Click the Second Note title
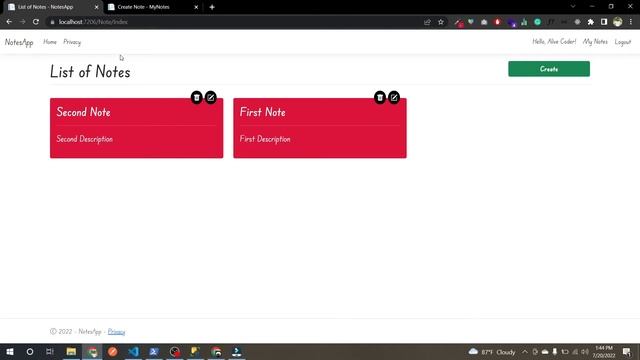This screenshot has width=640, height=360. (x=83, y=112)
